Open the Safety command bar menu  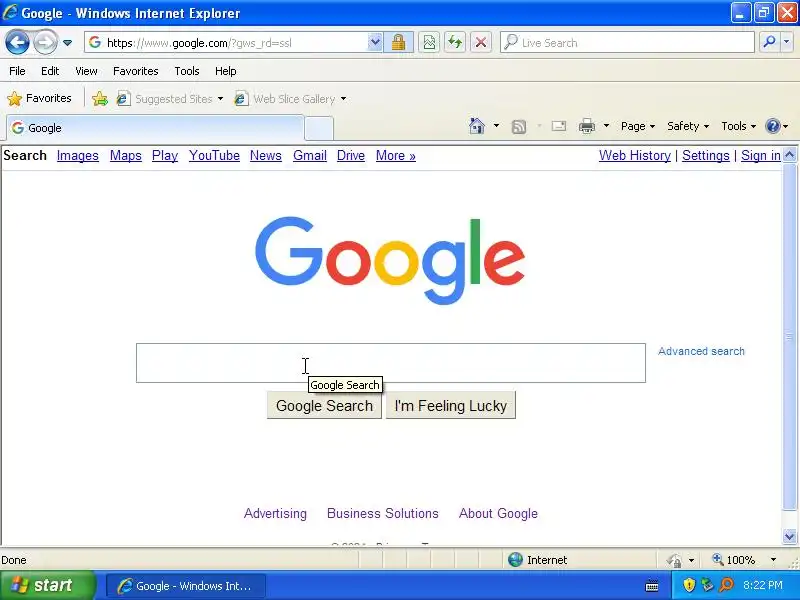(x=688, y=126)
